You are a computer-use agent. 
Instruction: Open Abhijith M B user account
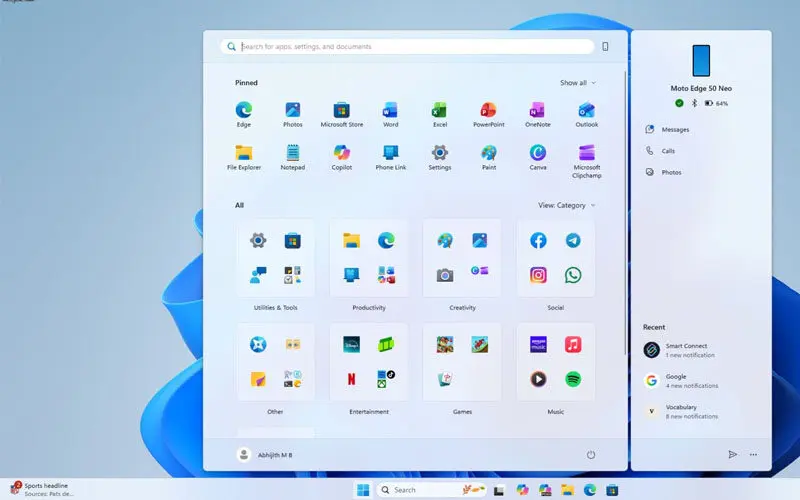(x=265, y=455)
